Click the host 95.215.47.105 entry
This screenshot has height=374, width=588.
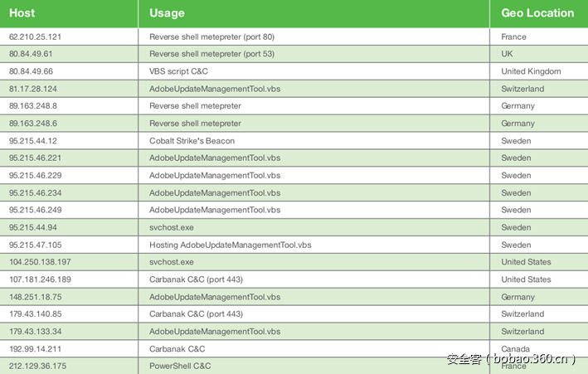pyautogui.click(x=36, y=245)
